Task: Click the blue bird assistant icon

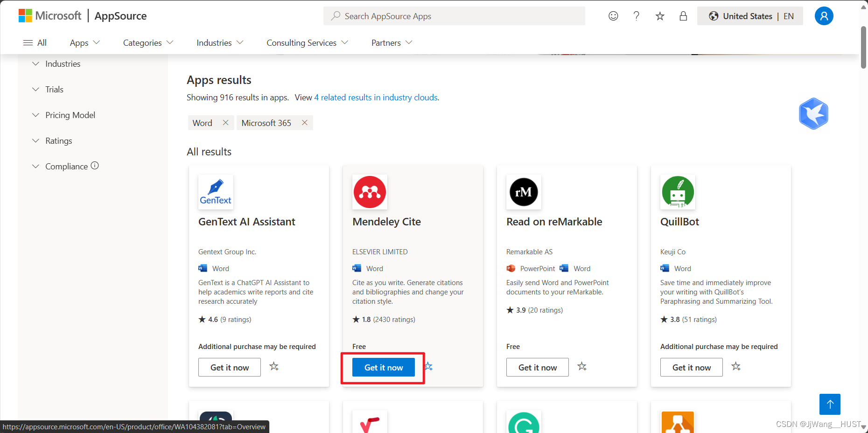Action: pyautogui.click(x=813, y=113)
